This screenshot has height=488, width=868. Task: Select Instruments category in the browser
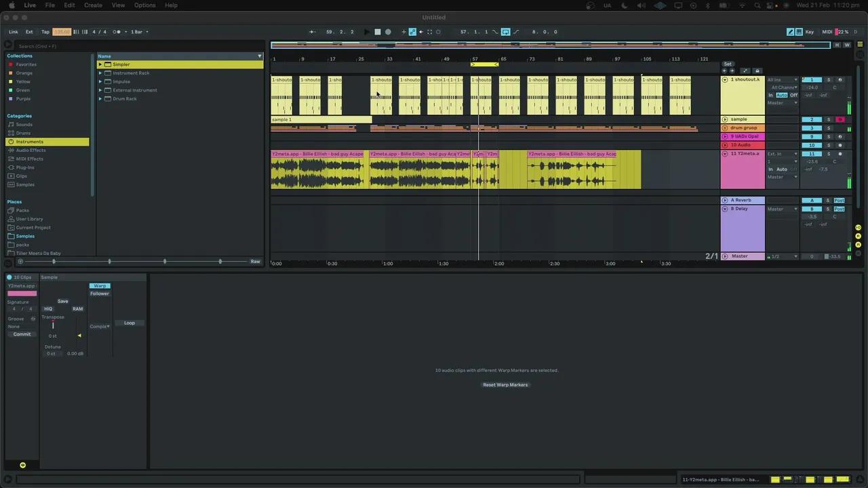pyautogui.click(x=30, y=142)
